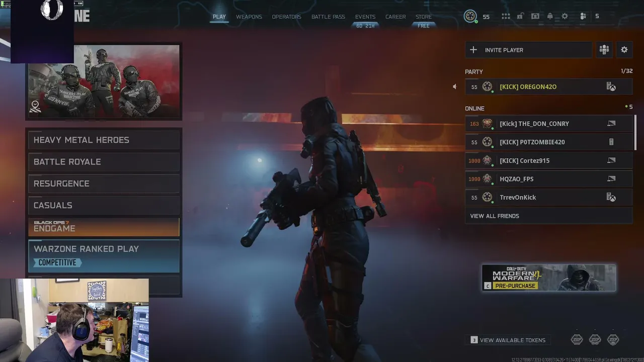The height and width of the screenshot is (362, 644).
Task: Open the Events tab
Action: click(x=365, y=17)
